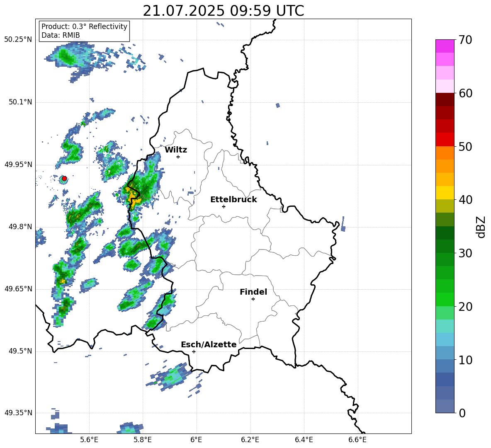Screen dimensions: 491x448
Task: Click the colorbar tick label 10
Action: pos(465,360)
